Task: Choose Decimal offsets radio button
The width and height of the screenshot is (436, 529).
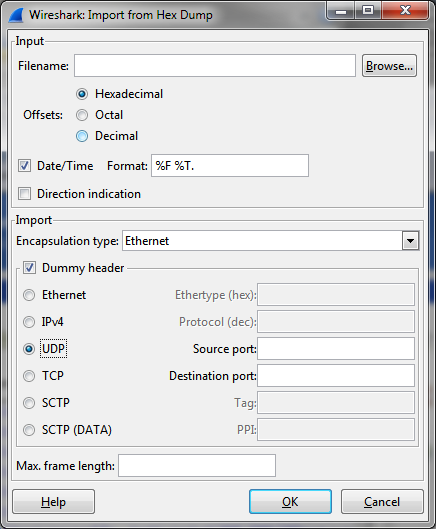Action: (x=82, y=136)
